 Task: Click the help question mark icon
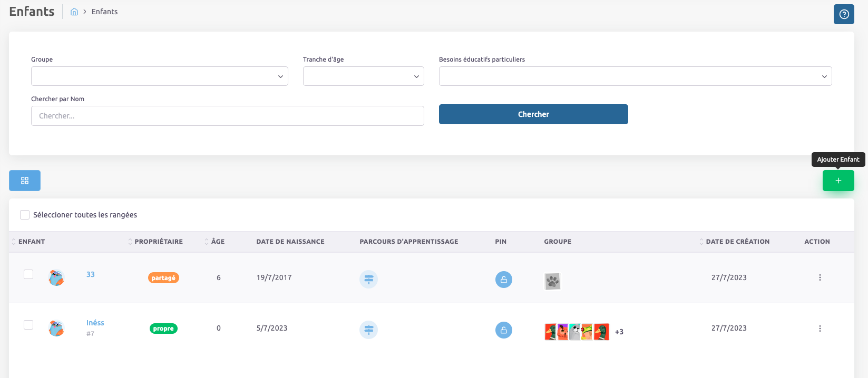coord(844,14)
